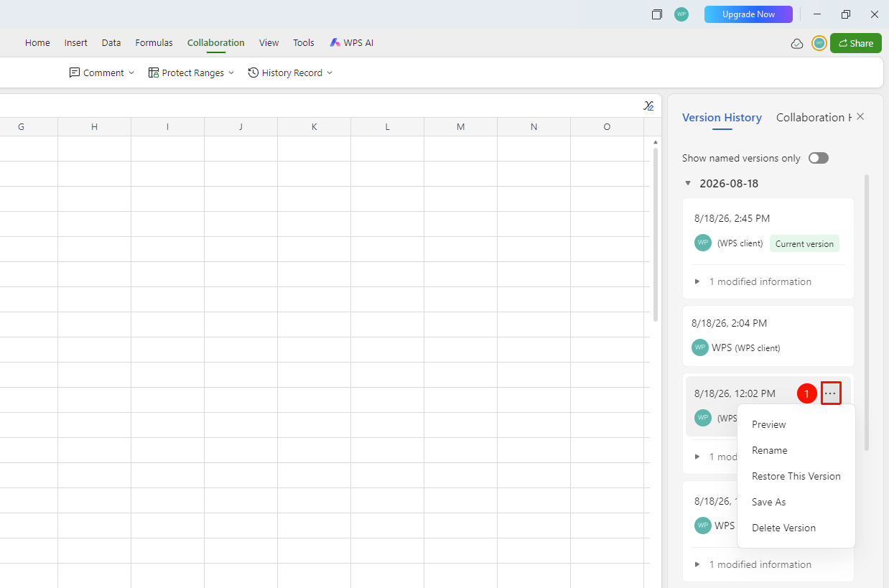Click the Upgrade Now button
Image resolution: width=889 pixels, height=588 pixels.
click(x=748, y=14)
